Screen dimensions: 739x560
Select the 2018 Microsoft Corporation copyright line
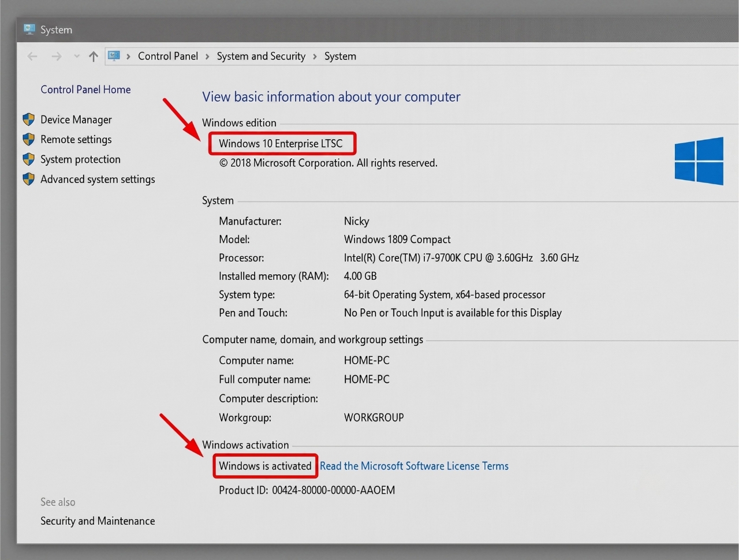[x=328, y=163]
